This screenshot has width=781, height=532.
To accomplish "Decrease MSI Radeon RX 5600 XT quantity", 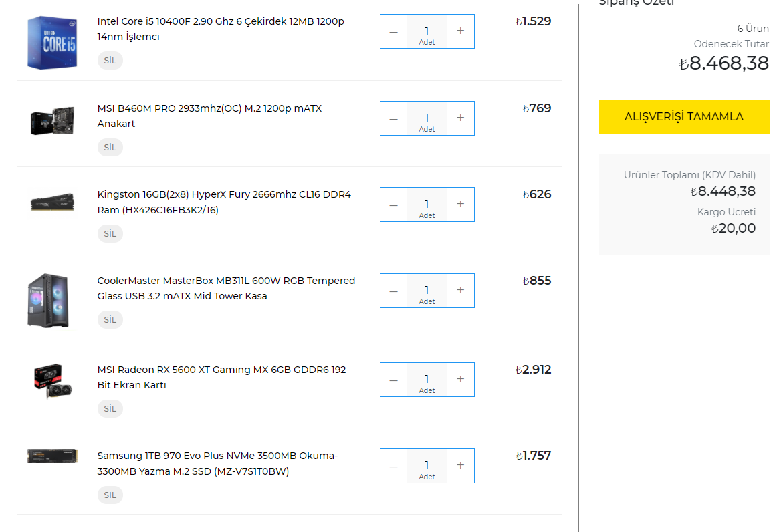I will click(x=393, y=380).
